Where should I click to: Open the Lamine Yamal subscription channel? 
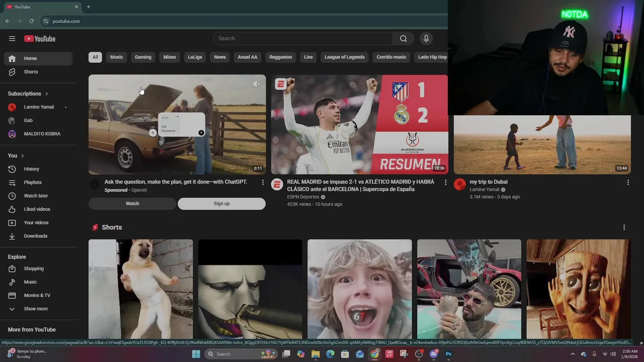38,107
